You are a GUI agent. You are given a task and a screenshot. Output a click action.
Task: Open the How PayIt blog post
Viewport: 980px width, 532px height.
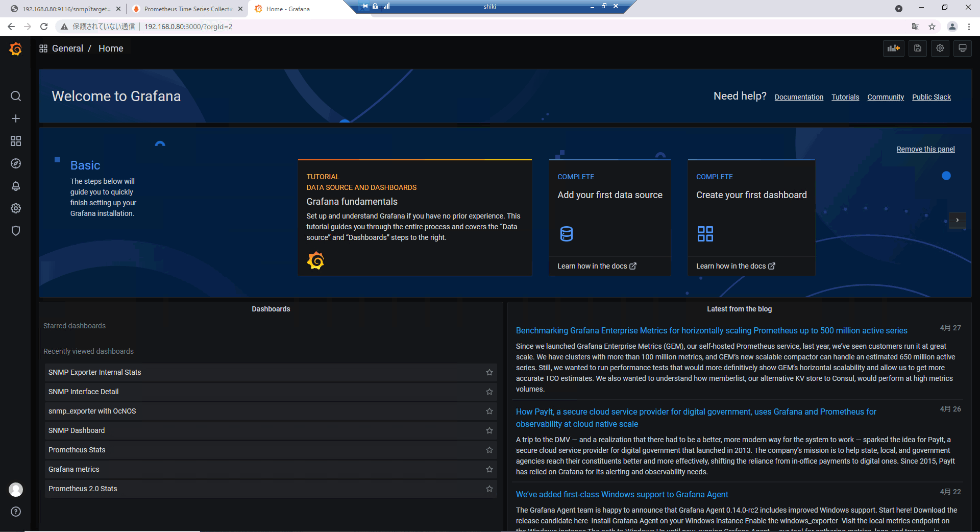pyautogui.click(x=696, y=418)
